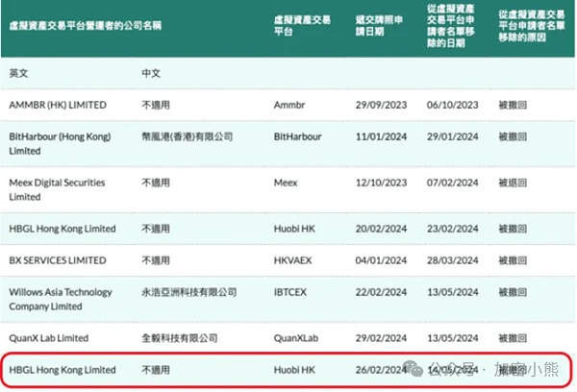Select date 29/02/2024
The height and width of the screenshot is (392, 577).
[x=381, y=338]
